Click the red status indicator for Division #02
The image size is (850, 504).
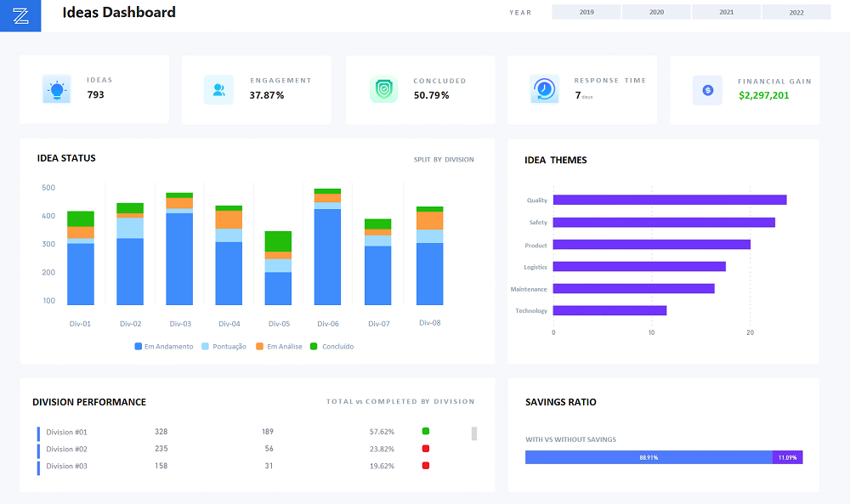tap(426, 449)
